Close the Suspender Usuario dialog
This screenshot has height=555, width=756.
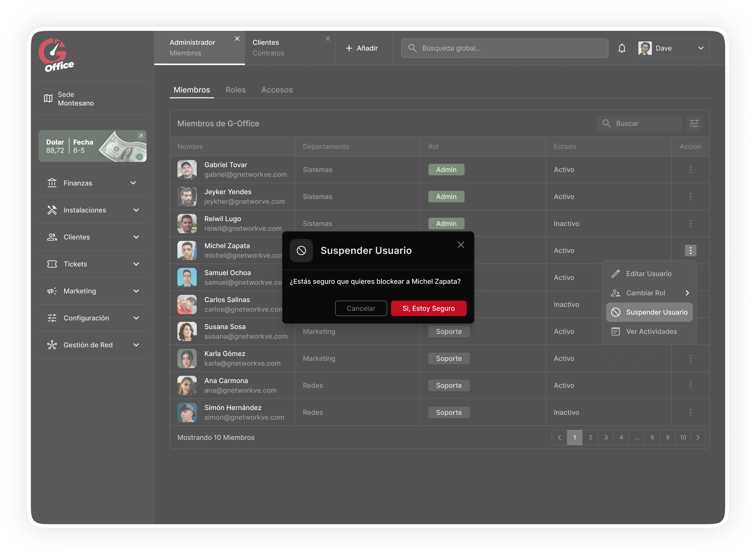click(460, 245)
